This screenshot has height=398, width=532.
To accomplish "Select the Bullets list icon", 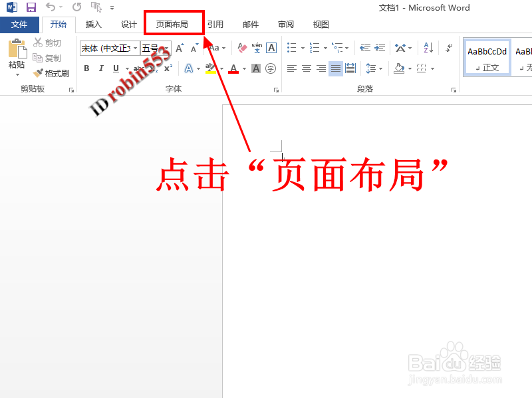I will (x=291, y=47).
